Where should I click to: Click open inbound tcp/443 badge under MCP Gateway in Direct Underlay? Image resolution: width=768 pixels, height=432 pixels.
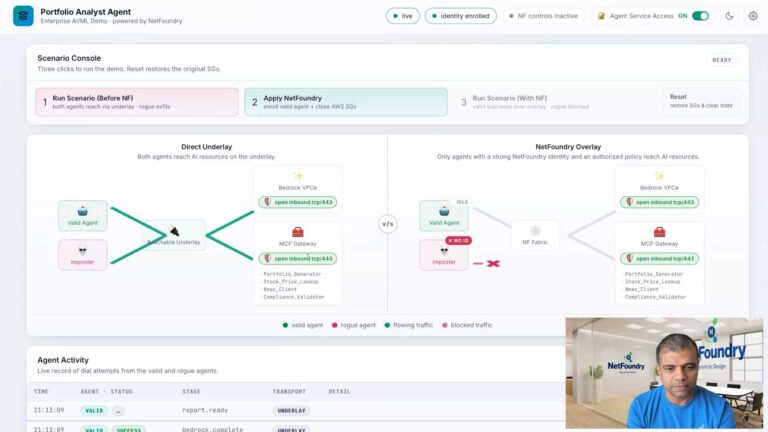(x=298, y=258)
